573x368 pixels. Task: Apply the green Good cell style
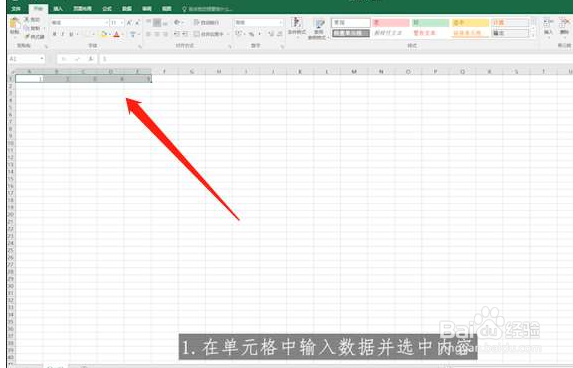click(x=430, y=23)
